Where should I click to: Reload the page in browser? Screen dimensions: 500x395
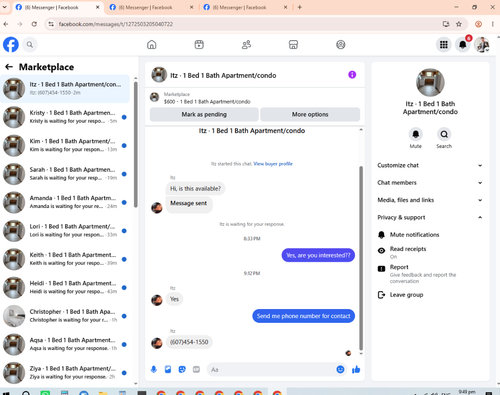(34, 24)
